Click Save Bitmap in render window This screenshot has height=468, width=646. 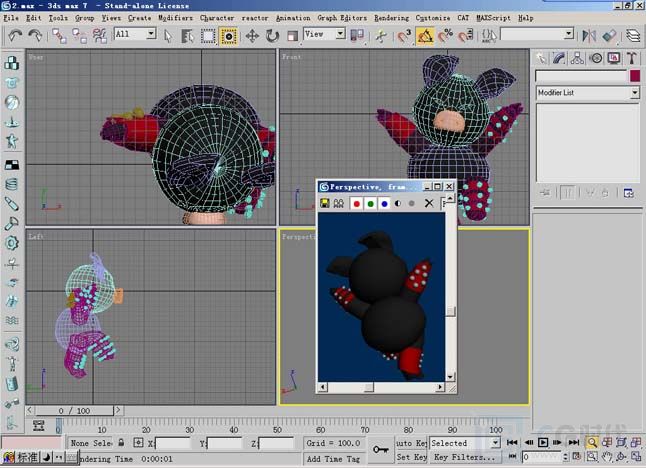click(325, 203)
